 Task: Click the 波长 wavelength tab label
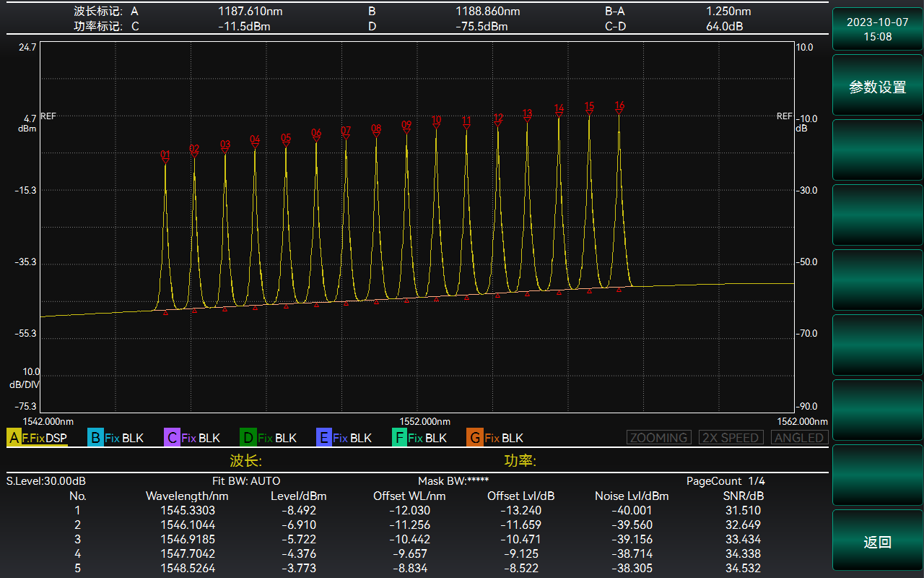click(245, 461)
